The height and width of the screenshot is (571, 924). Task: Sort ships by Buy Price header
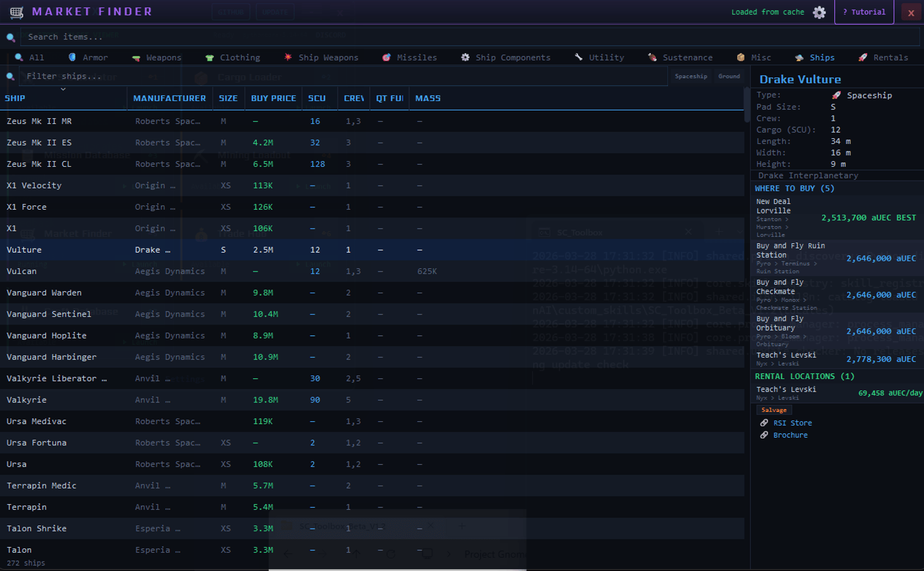click(273, 99)
